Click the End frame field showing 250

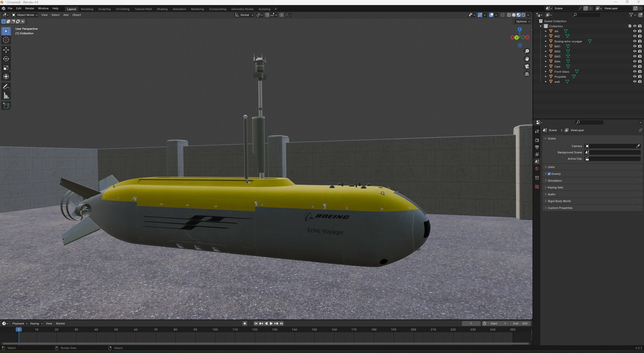point(520,323)
